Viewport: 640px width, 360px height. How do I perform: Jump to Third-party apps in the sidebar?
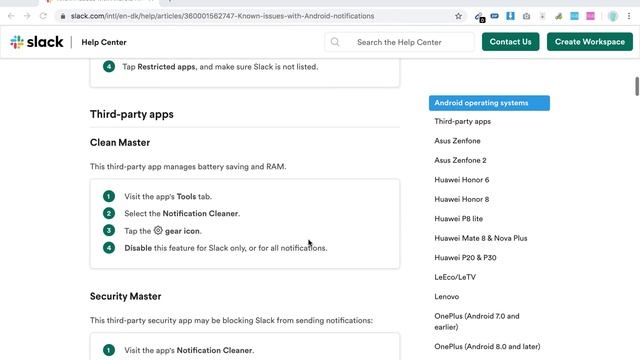click(462, 122)
